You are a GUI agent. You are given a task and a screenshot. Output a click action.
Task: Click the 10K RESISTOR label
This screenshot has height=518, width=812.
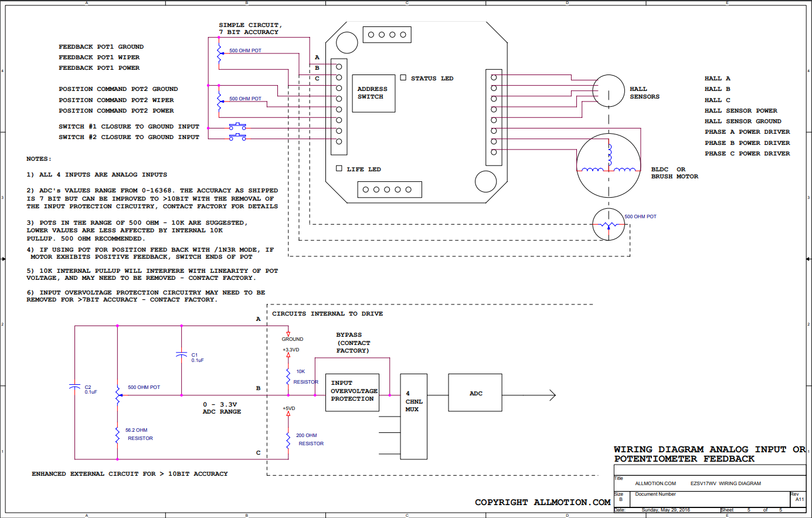[x=305, y=377]
